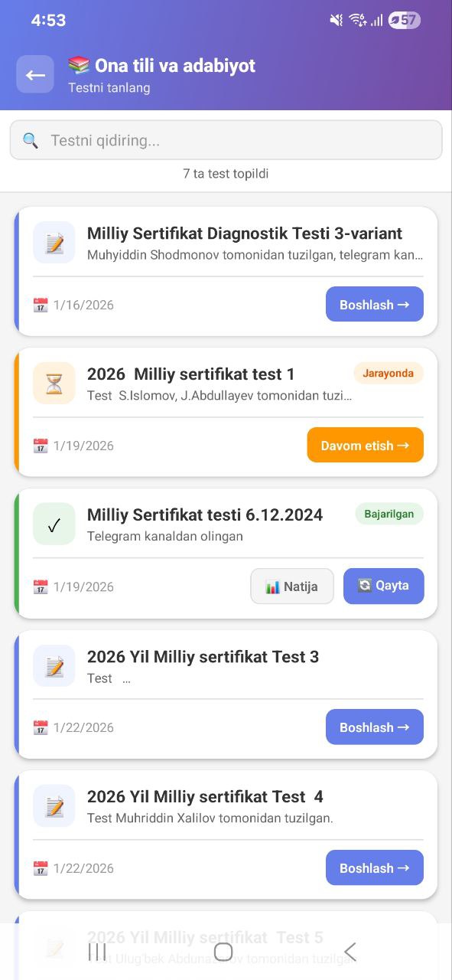Tap the Jarayonda status badge
The width and height of the screenshot is (452, 980).
(388, 373)
